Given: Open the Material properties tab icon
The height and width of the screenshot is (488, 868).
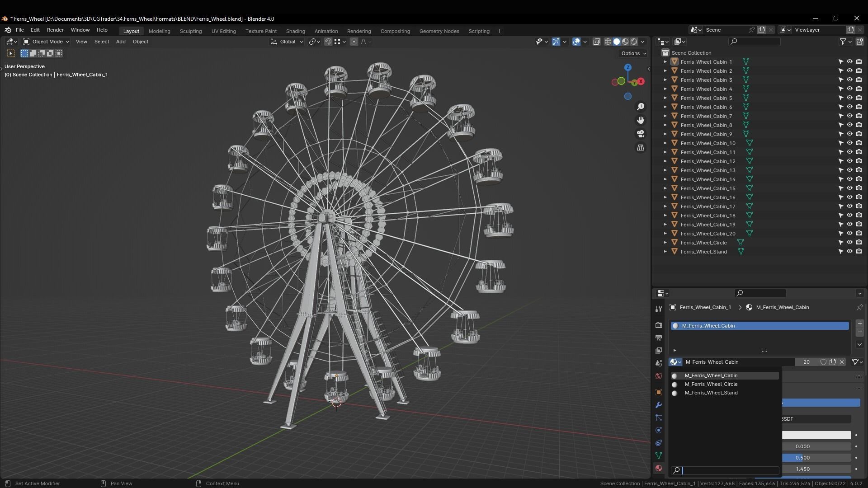Looking at the screenshot, I should [659, 468].
